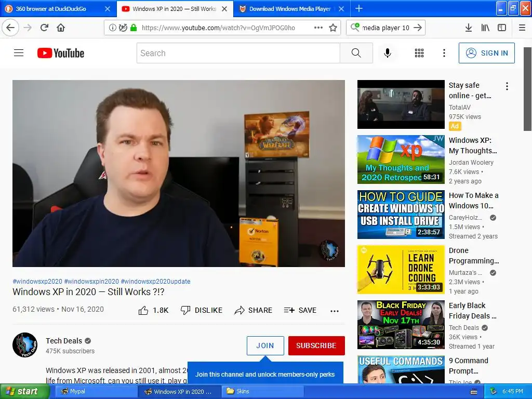Focus the YouTube search field

click(x=238, y=53)
